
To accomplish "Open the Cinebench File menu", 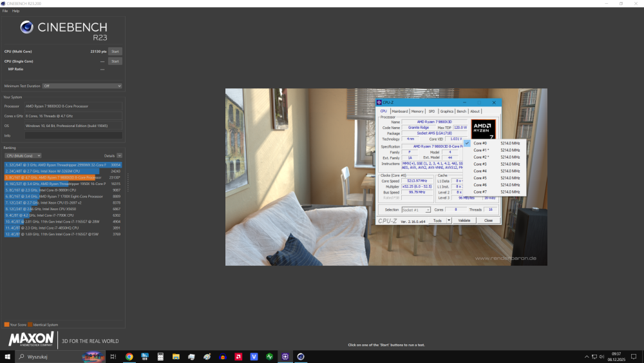I will pos(5,11).
